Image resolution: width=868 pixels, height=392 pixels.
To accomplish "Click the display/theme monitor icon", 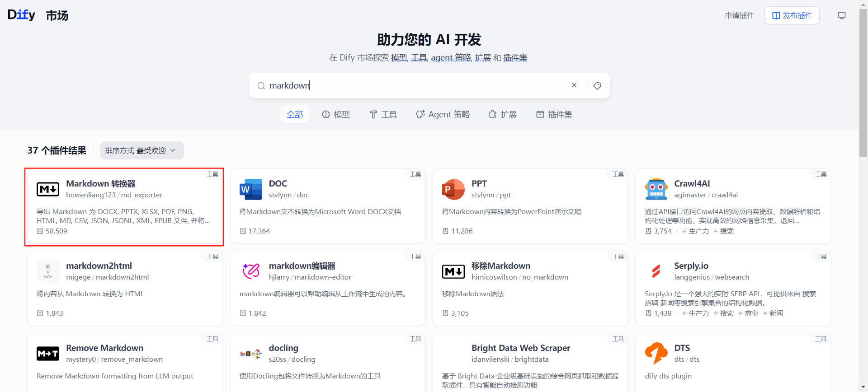I will 842,15.
